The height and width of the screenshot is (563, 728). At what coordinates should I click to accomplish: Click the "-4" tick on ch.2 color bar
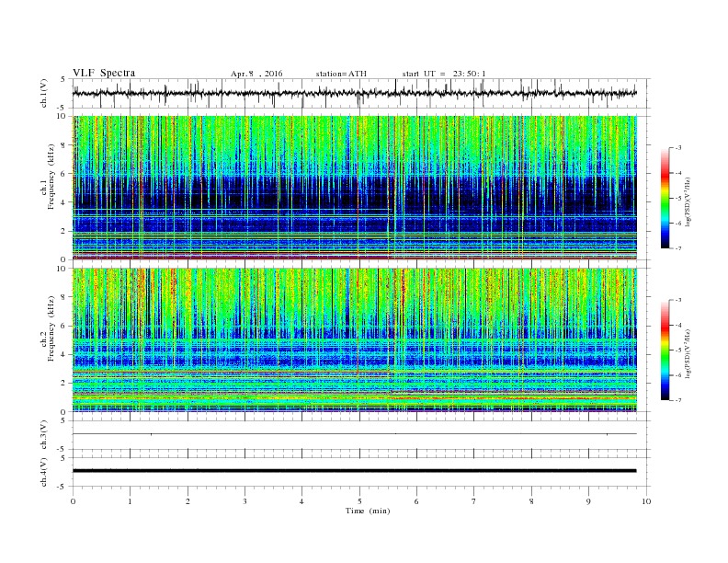(x=677, y=325)
